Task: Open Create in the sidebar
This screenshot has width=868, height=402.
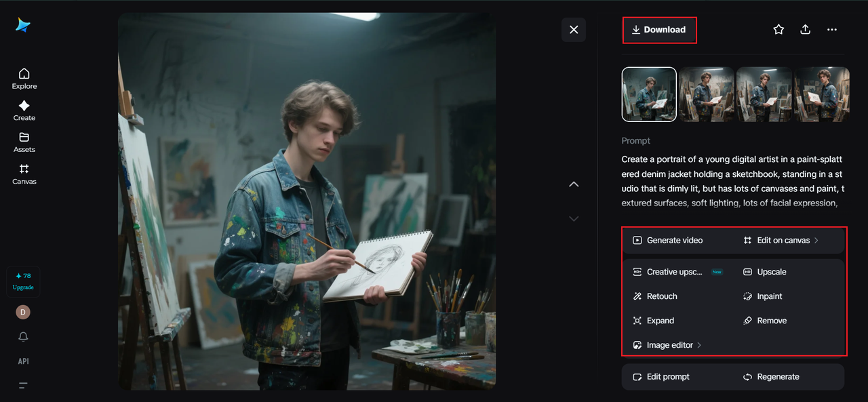Action: click(24, 110)
